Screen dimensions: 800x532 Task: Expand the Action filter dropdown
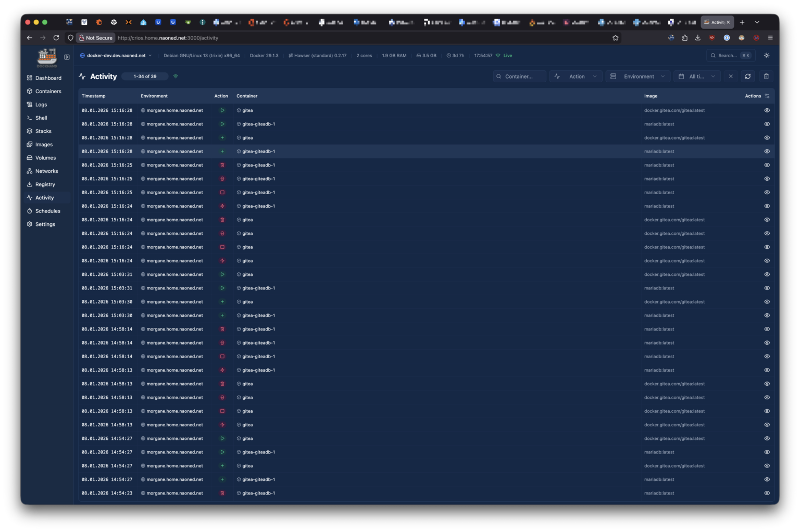coord(576,77)
